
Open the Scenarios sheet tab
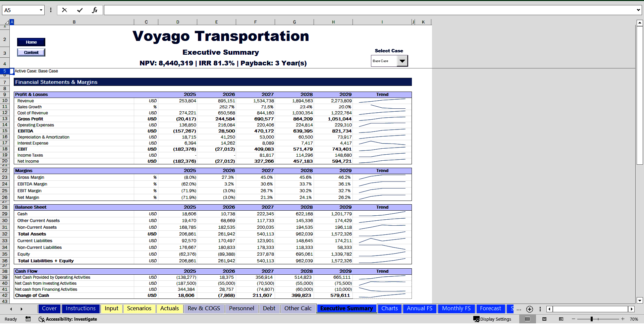coord(139,308)
